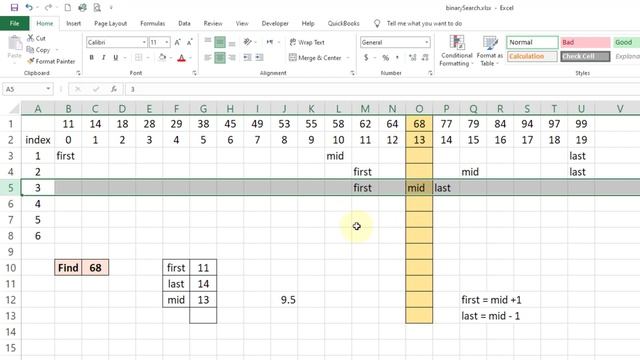Open the QuickBooks tab
This screenshot has width=640, height=360.
pos(344,23)
